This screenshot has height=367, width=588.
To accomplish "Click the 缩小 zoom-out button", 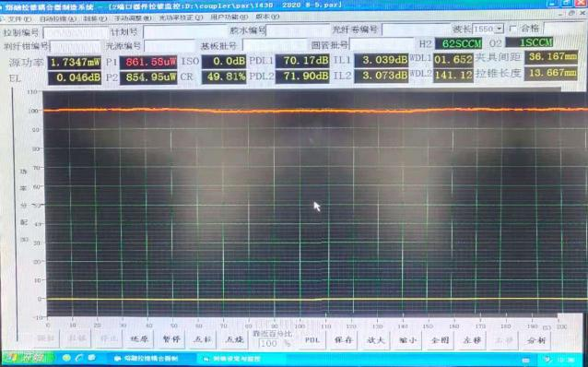I will 407,340.
